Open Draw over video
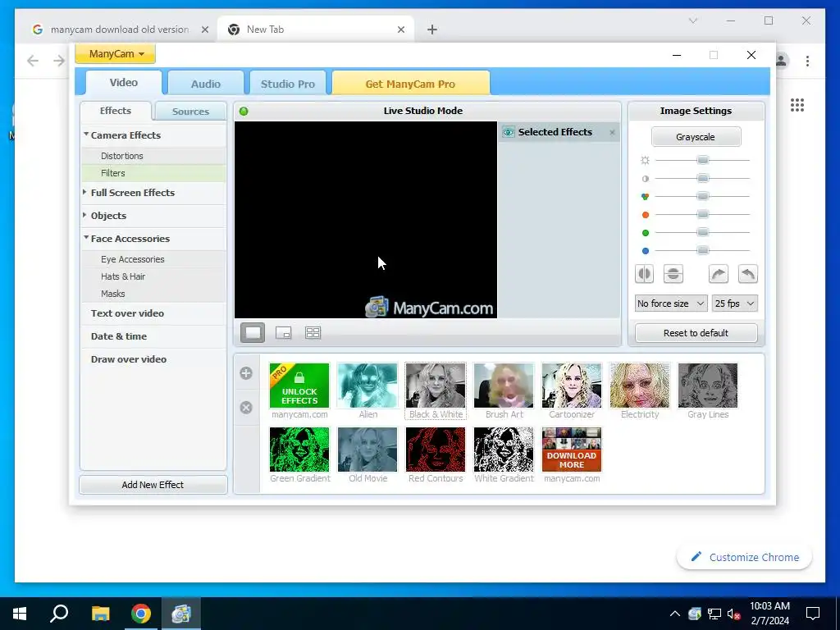This screenshot has height=630, width=840. pos(129,359)
